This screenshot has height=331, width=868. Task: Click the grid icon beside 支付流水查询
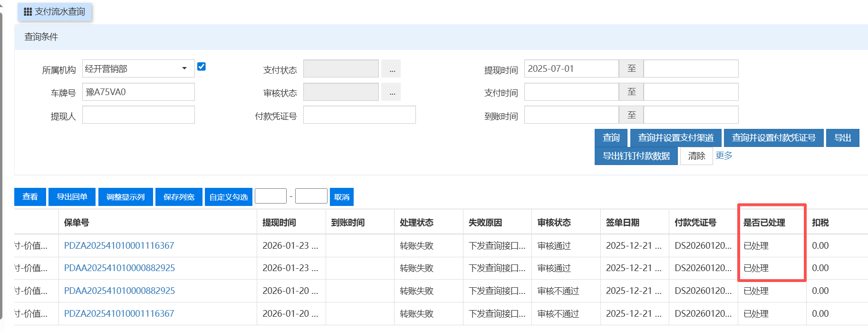[28, 12]
